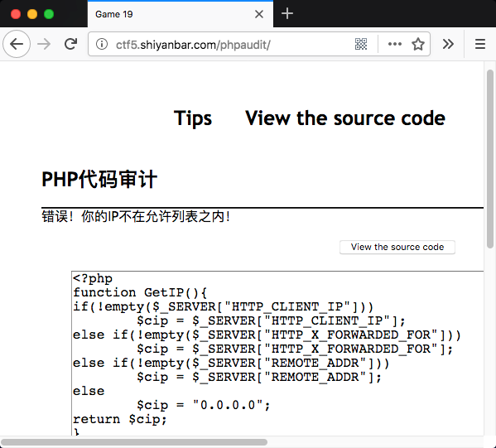This screenshot has height=448, width=496.
Task: Click the small View the source code button
Action: [397, 247]
